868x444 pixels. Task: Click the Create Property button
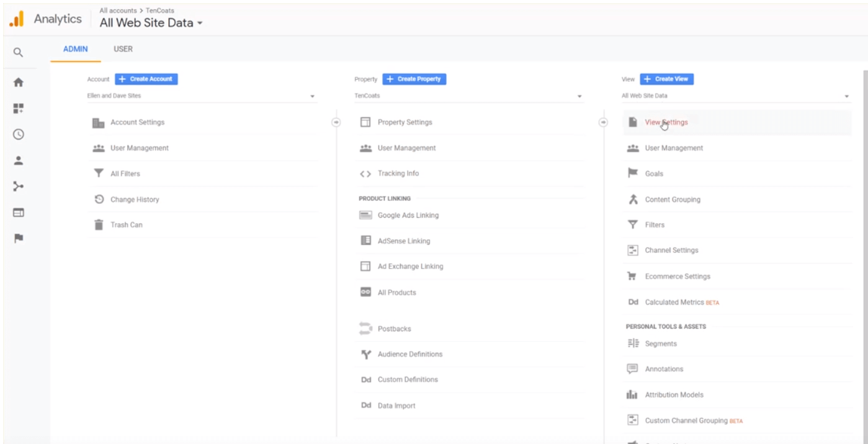pyautogui.click(x=414, y=79)
